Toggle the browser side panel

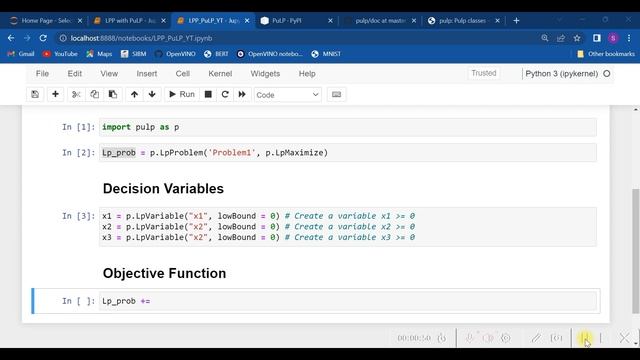click(597, 38)
